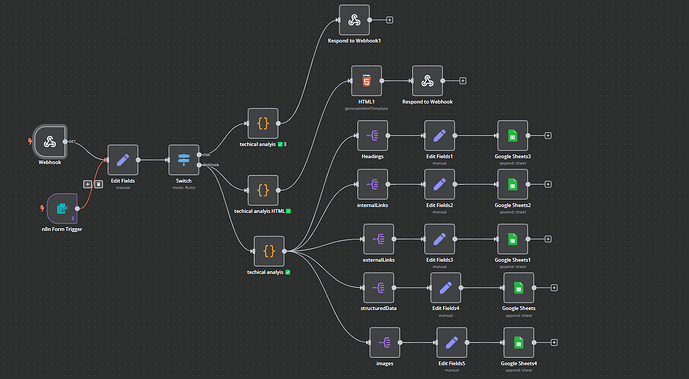Add a node on Form Trigger connection
This screenshot has width=689, height=379.
pyautogui.click(x=87, y=184)
